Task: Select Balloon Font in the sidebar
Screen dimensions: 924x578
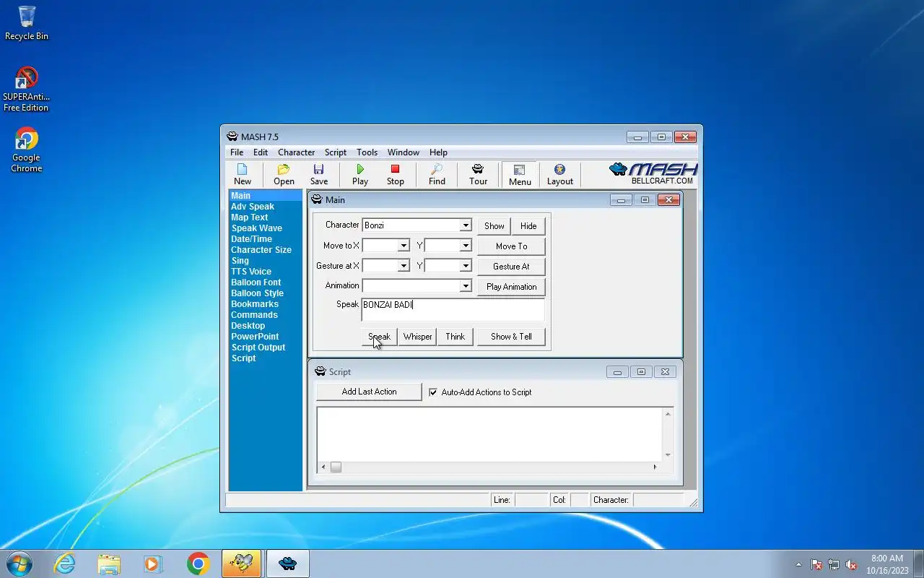Action: coord(256,282)
